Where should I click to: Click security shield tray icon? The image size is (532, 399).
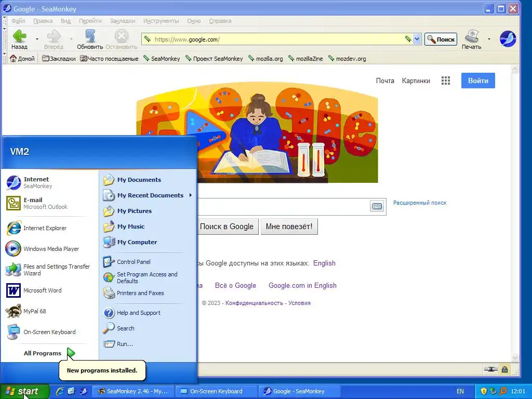484,391
